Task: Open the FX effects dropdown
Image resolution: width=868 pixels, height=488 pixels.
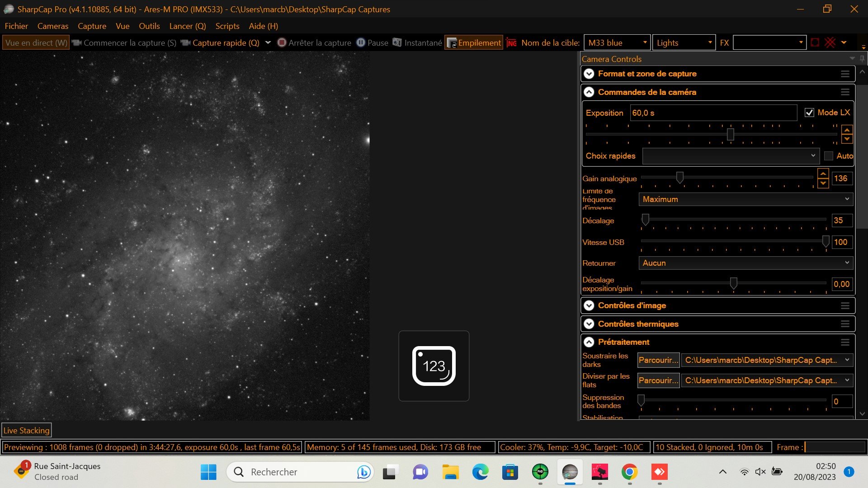Action: point(769,42)
